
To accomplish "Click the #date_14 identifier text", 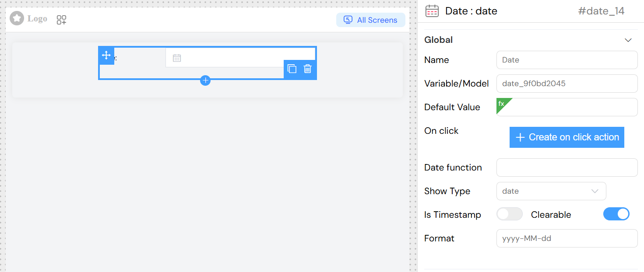I will tap(601, 11).
